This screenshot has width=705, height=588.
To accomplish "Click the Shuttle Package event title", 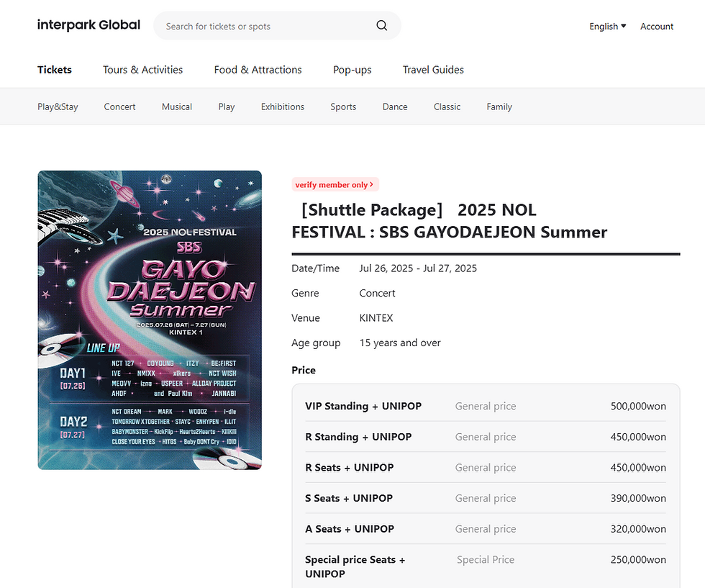I will tap(449, 221).
